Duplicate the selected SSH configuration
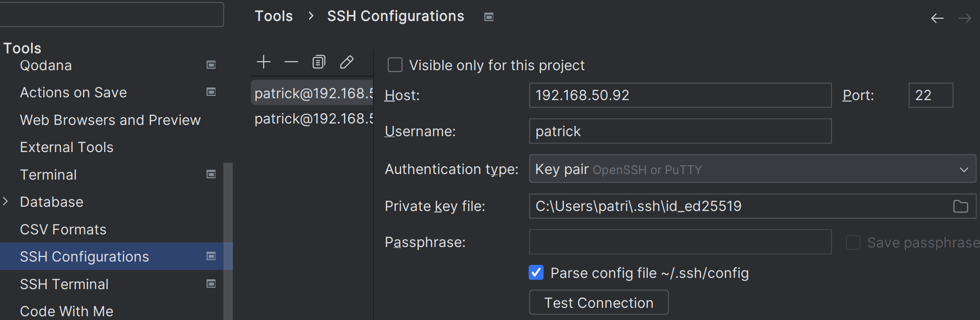The width and height of the screenshot is (980, 320). pos(319,62)
